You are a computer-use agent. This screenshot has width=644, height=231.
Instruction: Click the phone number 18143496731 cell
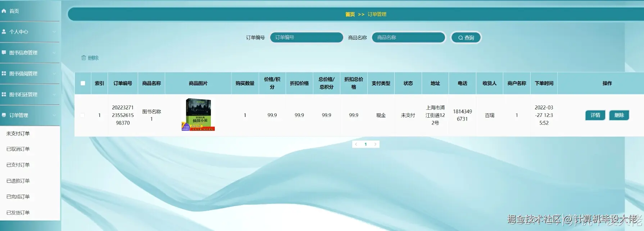pyautogui.click(x=462, y=115)
